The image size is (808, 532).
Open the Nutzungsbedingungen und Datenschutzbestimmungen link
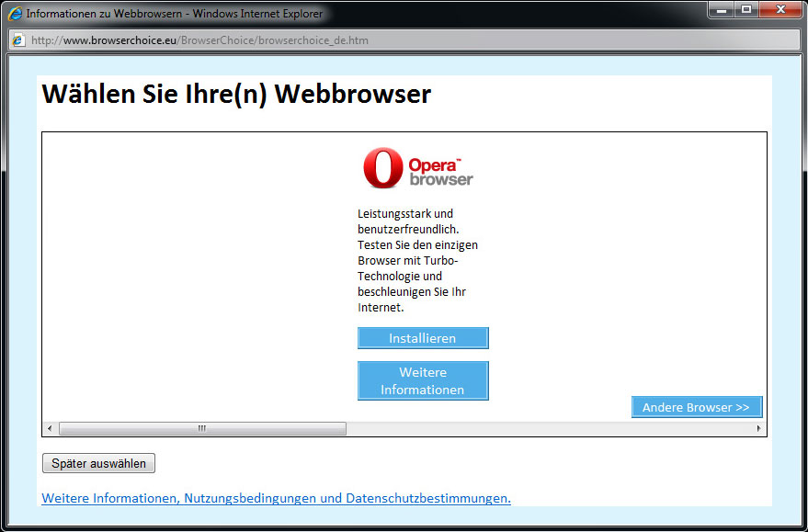276,498
